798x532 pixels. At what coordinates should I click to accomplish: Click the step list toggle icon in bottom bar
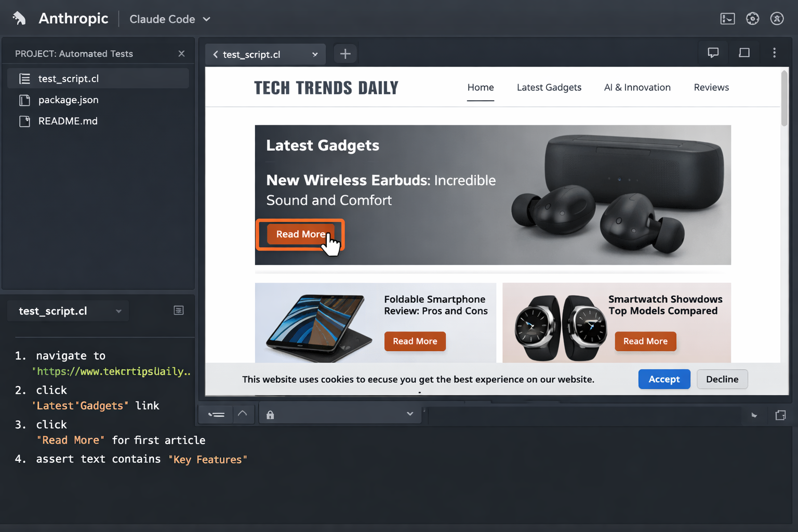216,415
